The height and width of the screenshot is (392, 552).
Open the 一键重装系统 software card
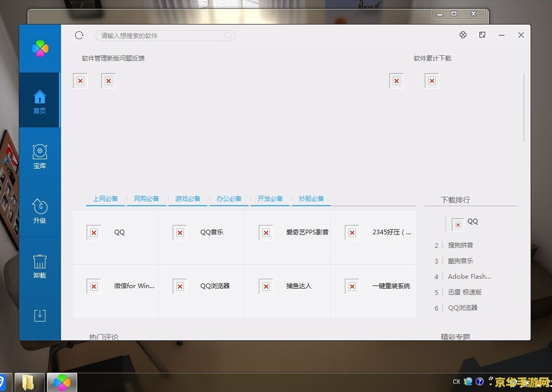(x=374, y=291)
